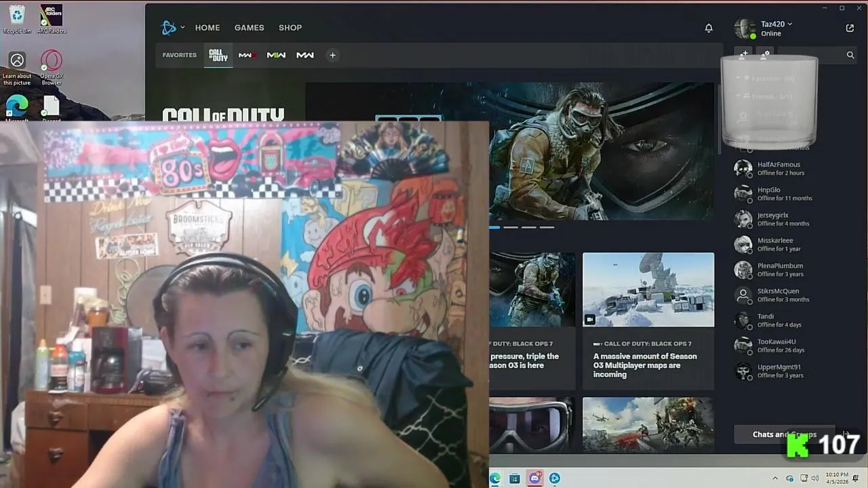Select the ARC Raiders desktop shortcut
868x488 pixels.
[x=52, y=19]
